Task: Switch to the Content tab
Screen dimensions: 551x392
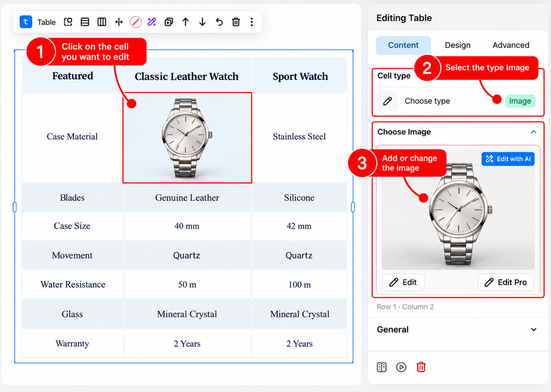Action: tap(403, 45)
